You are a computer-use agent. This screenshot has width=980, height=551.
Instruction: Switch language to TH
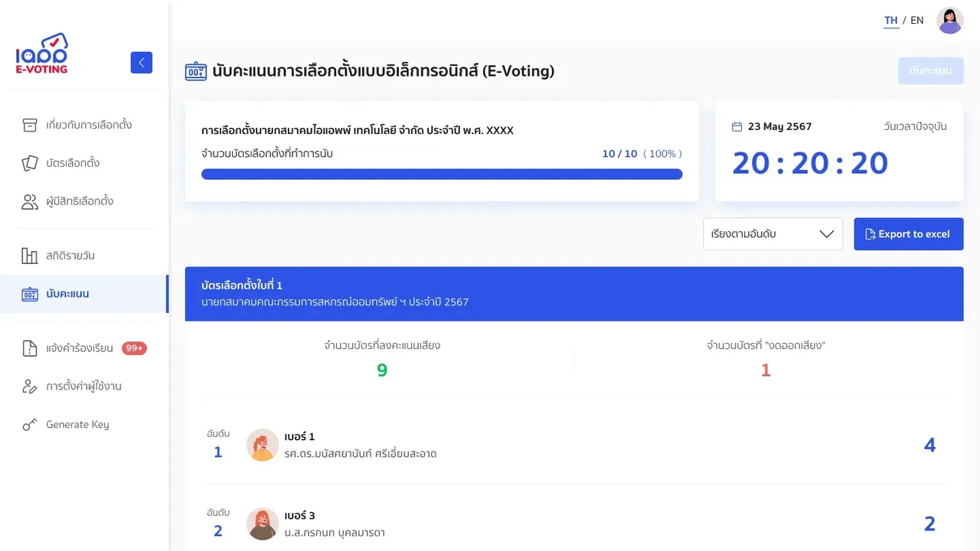891,21
